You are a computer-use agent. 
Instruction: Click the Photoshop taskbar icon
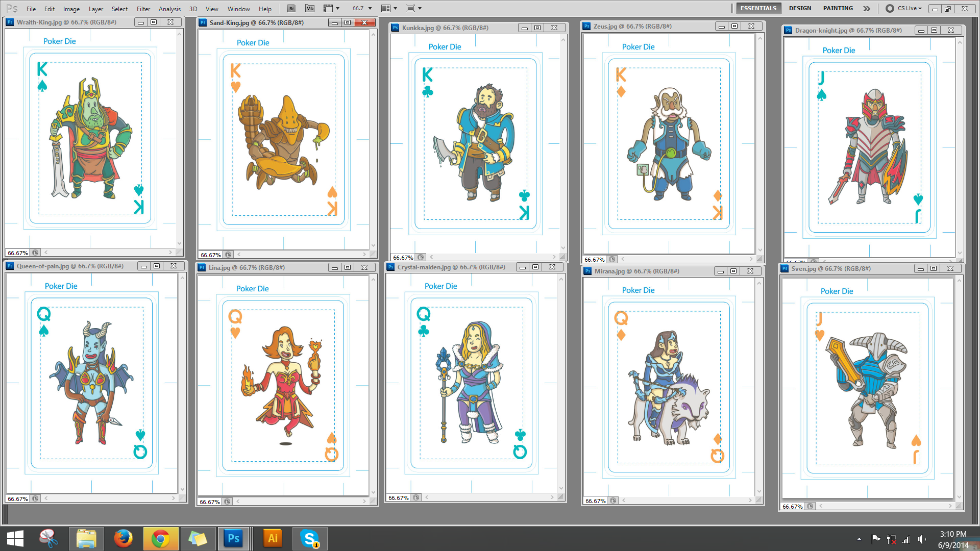233,538
